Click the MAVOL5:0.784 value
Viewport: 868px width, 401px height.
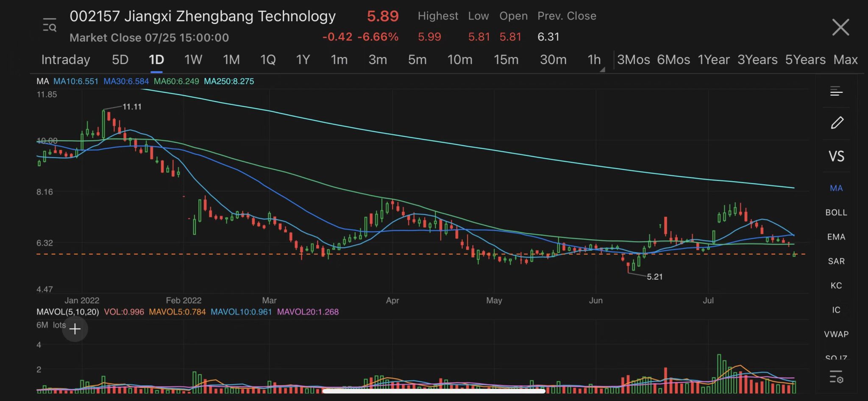tap(177, 312)
